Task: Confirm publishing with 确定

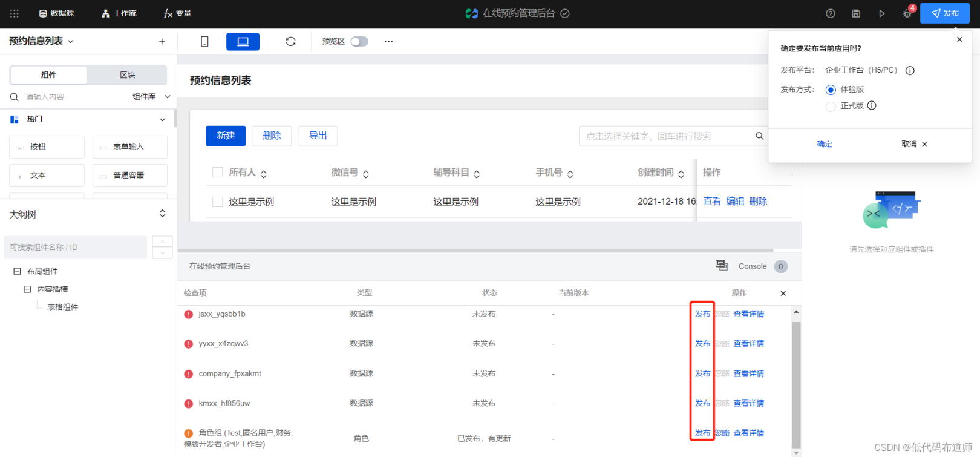Action: pyautogui.click(x=825, y=144)
